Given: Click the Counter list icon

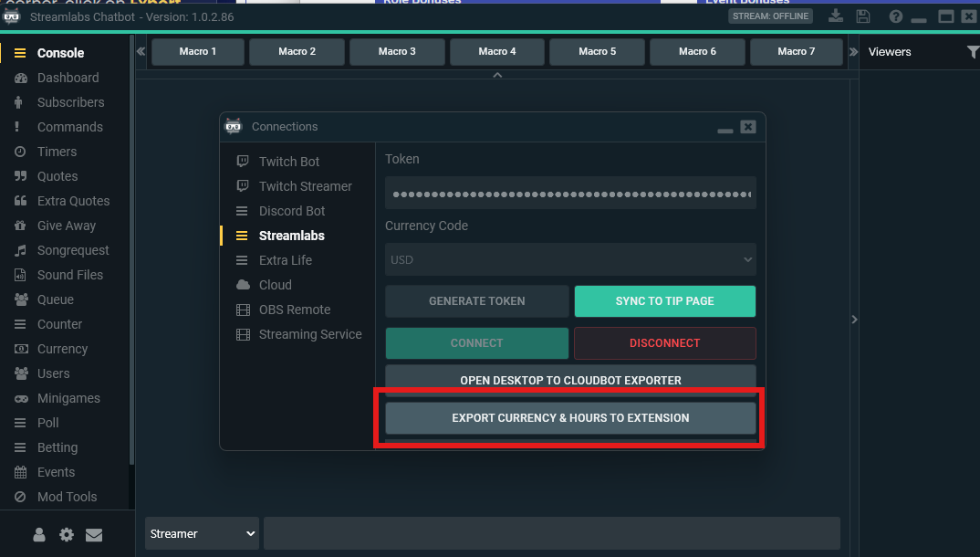Looking at the screenshot, I should tap(21, 324).
